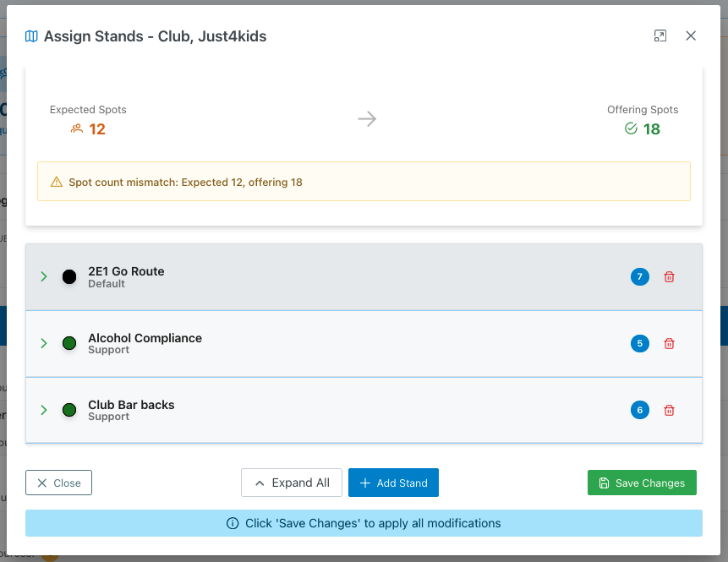The width and height of the screenshot is (728, 562).
Task: Click the green Club Bar backs color dot
Action: click(x=69, y=411)
